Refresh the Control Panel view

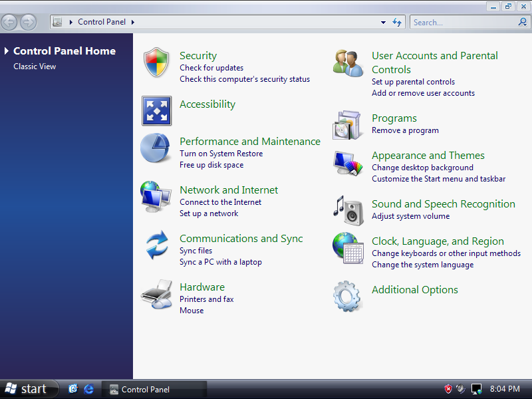point(397,23)
